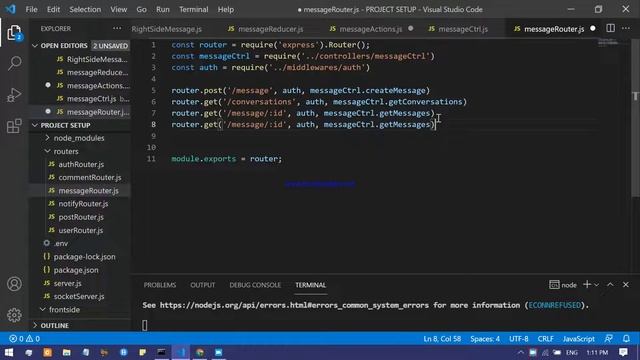Open notifications bell in status bar
Viewport: 640px width, 360px height.
(626, 338)
